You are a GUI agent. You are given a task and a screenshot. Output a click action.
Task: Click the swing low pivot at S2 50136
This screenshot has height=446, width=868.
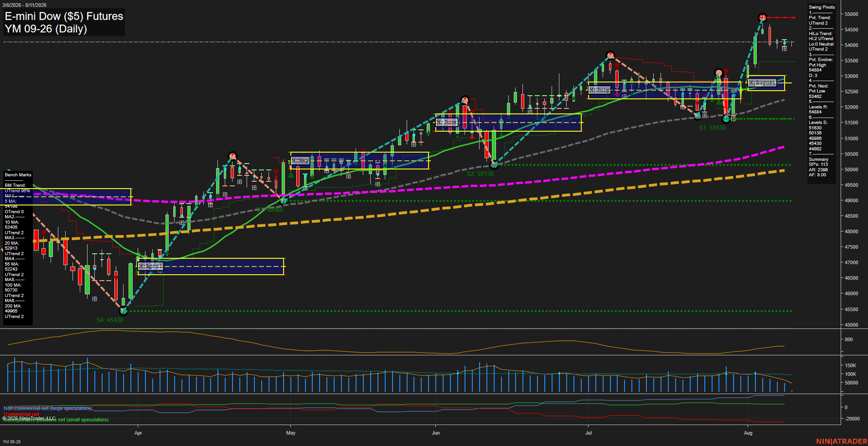(494, 165)
